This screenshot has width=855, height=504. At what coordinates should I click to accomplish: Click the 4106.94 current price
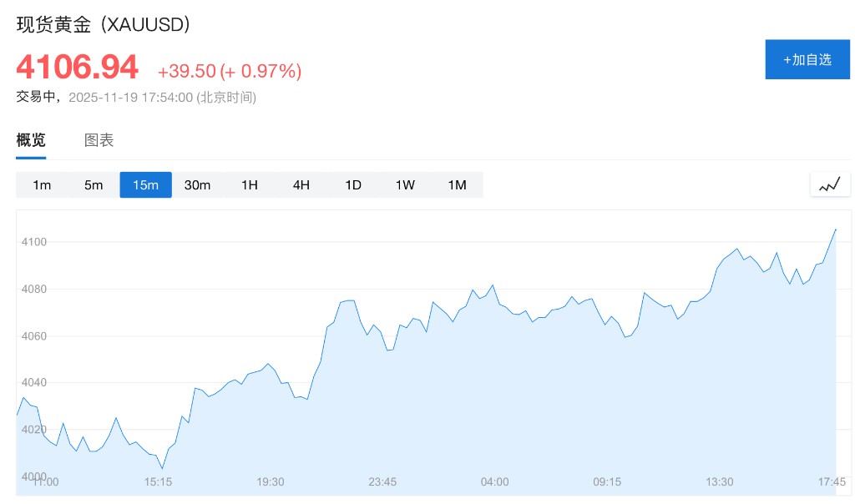click(x=77, y=68)
